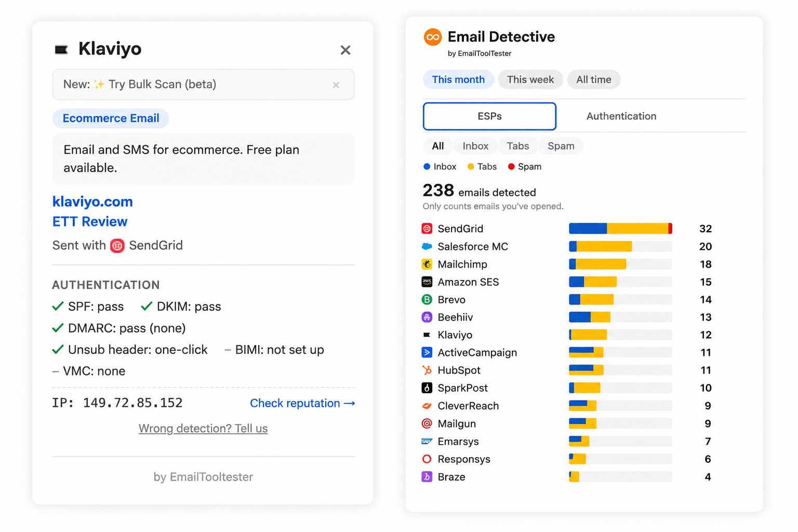The width and height of the screenshot is (798, 532).
Task: Click by EmailTooltester footer text
Action: click(x=203, y=477)
